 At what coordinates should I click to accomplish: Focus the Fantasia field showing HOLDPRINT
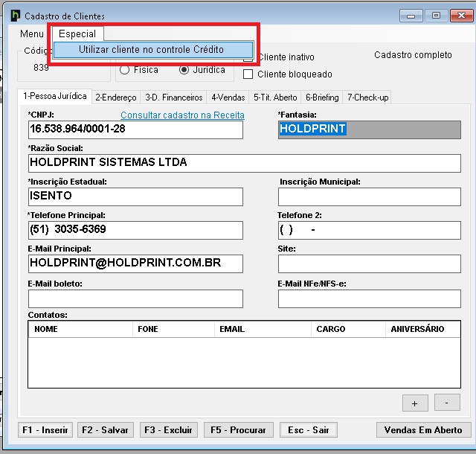point(370,130)
